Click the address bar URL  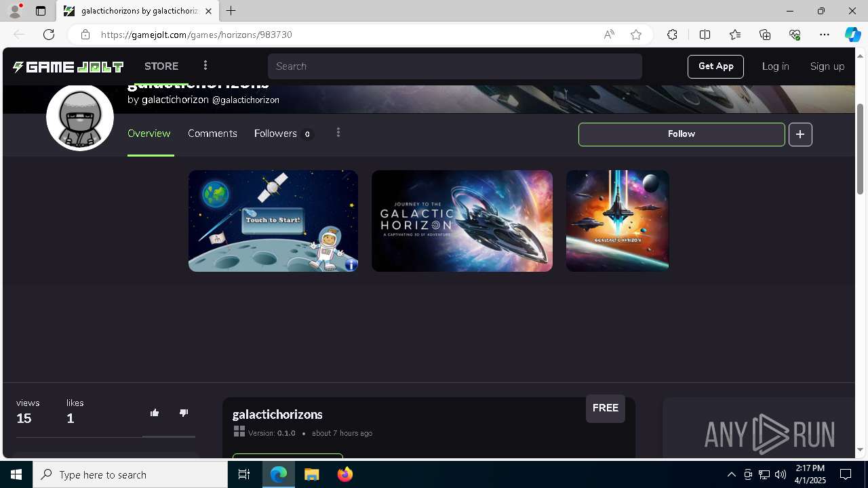(197, 35)
